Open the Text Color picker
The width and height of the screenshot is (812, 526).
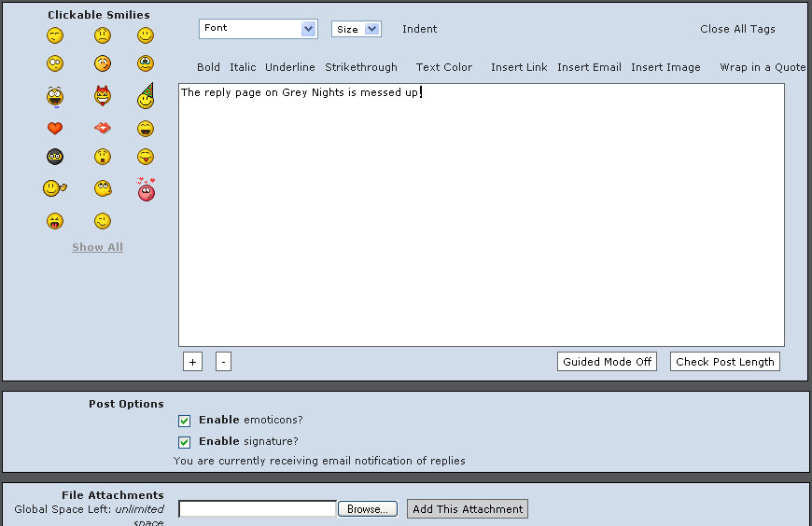click(444, 67)
